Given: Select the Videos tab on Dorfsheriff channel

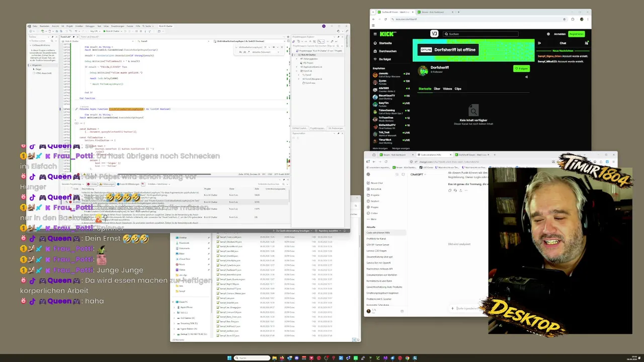Looking at the screenshot, I should pos(447,89).
